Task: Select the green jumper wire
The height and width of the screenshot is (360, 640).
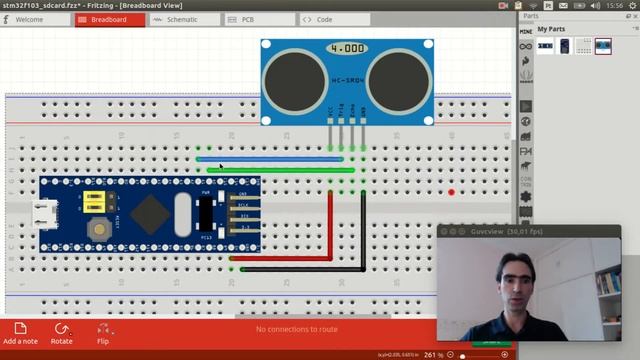Action: 281,170
